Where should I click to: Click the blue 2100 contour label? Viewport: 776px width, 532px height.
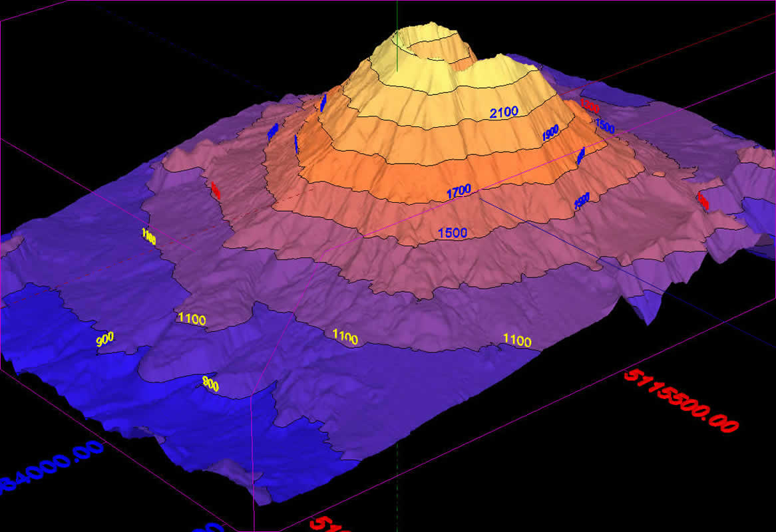(504, 112)
